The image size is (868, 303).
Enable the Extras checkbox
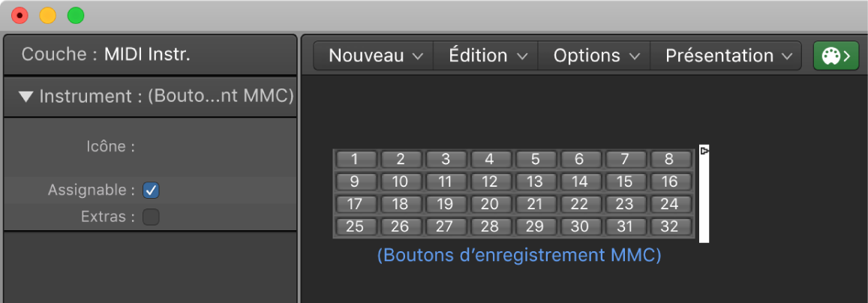(x=151, y=217)
